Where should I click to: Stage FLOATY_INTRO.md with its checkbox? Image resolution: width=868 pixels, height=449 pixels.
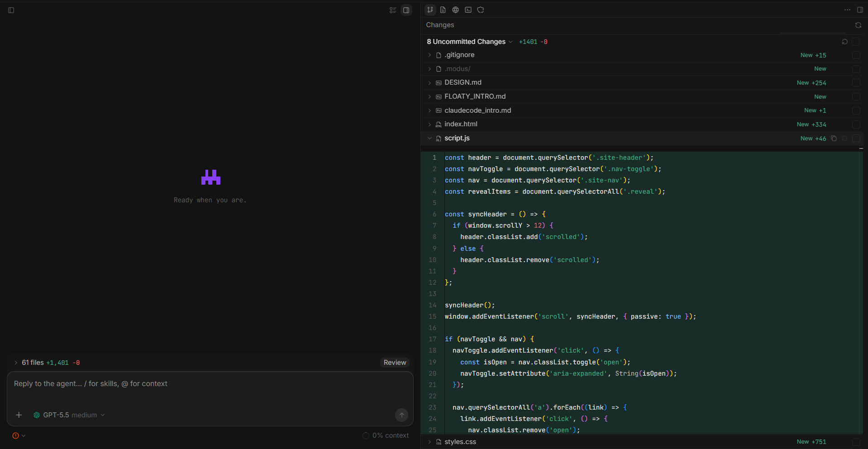click(x=856, y=97)
